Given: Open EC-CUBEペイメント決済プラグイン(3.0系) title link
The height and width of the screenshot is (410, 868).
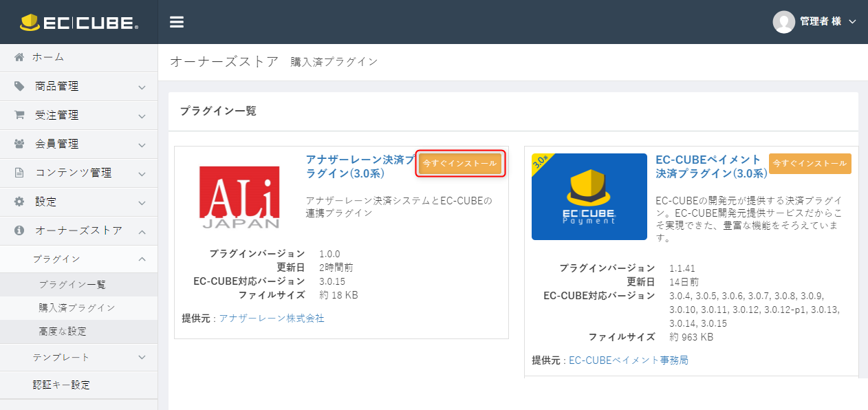Looking at the screenshot, I should pos(711,166).
